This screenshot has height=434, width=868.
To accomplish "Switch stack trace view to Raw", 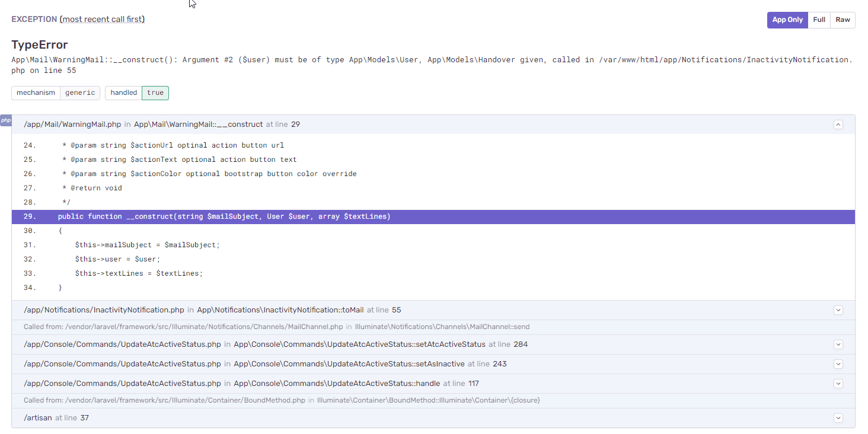I will (843, 20).
